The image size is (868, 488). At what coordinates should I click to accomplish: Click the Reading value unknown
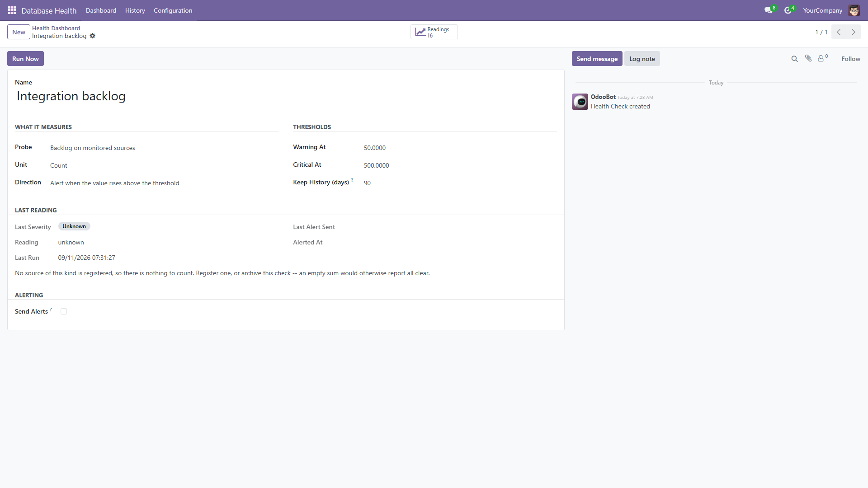point(71,242)
